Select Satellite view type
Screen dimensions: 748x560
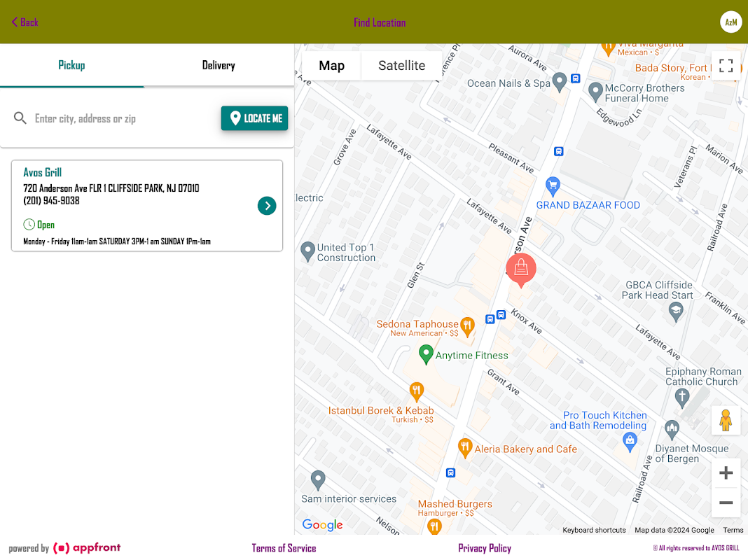[x=402, y=66]
